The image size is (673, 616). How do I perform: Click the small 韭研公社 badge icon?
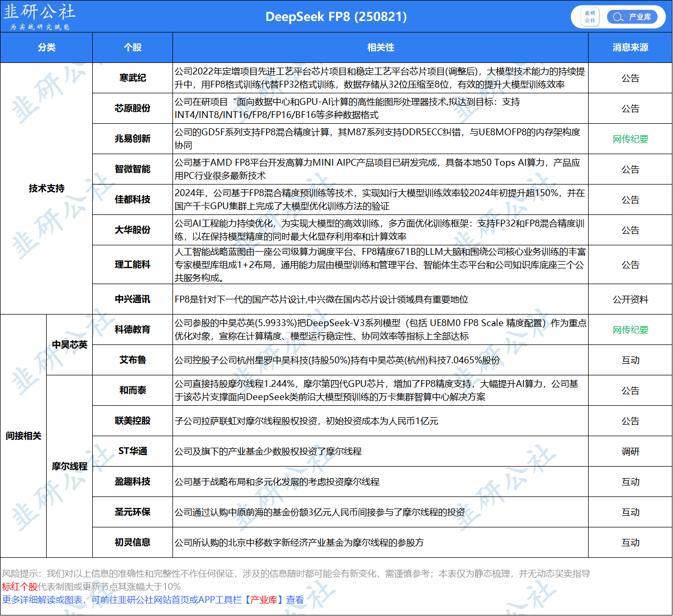coord(590,17)
